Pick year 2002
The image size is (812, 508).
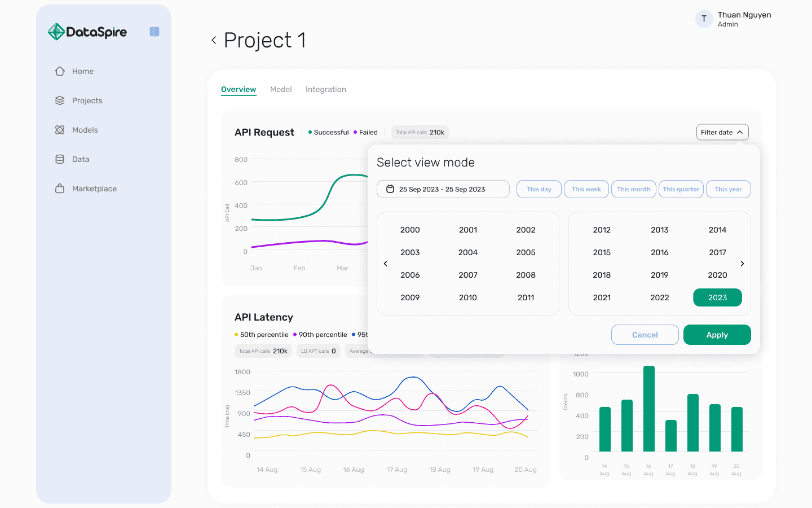526,230
